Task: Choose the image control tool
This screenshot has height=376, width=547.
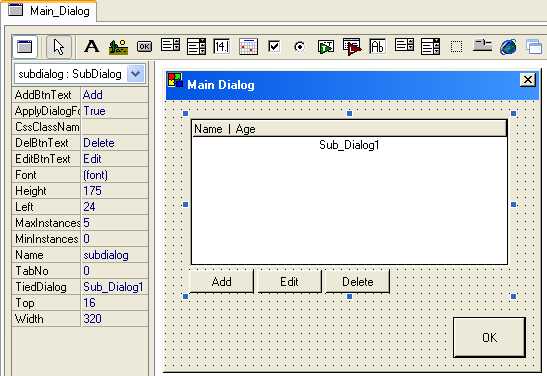Action: click(x=118, y=47)
